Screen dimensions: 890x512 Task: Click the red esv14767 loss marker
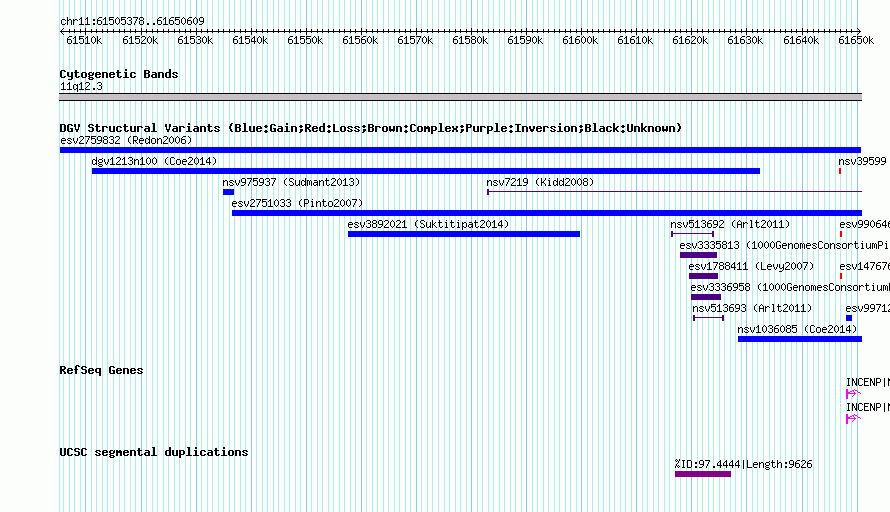coord(841,276)
